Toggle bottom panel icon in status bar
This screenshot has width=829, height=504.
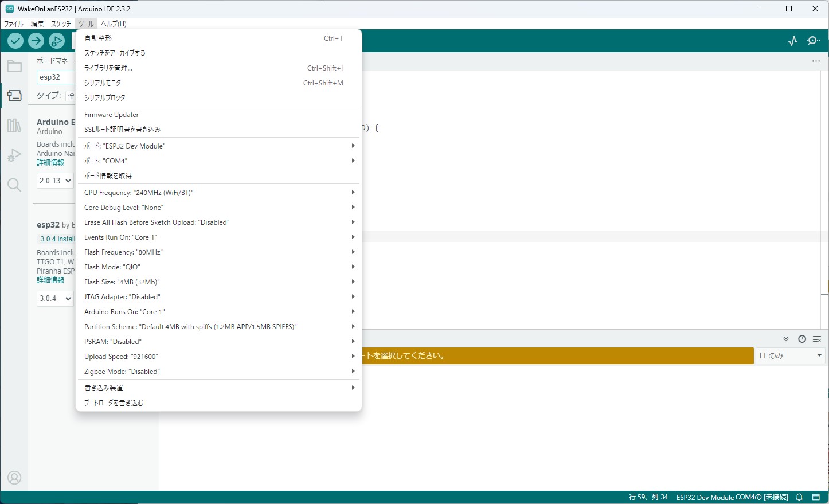point(816,497)
